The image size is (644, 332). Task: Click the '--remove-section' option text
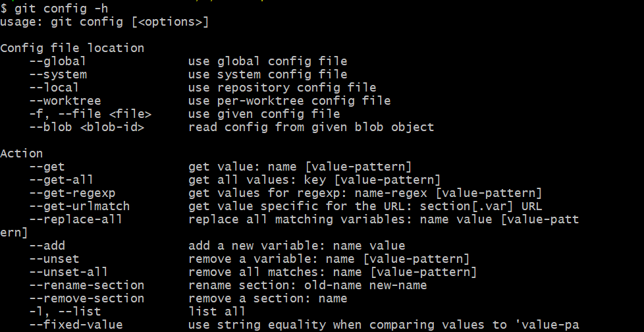coord(86,298)
